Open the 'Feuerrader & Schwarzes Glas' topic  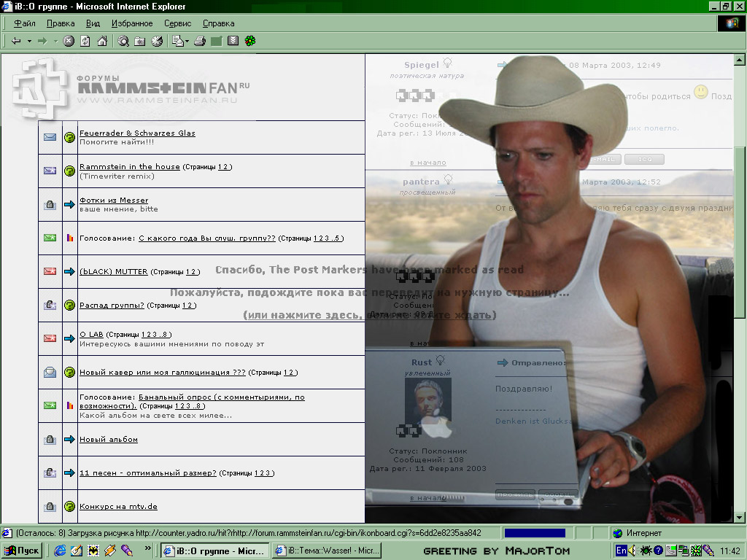[137, 133]
